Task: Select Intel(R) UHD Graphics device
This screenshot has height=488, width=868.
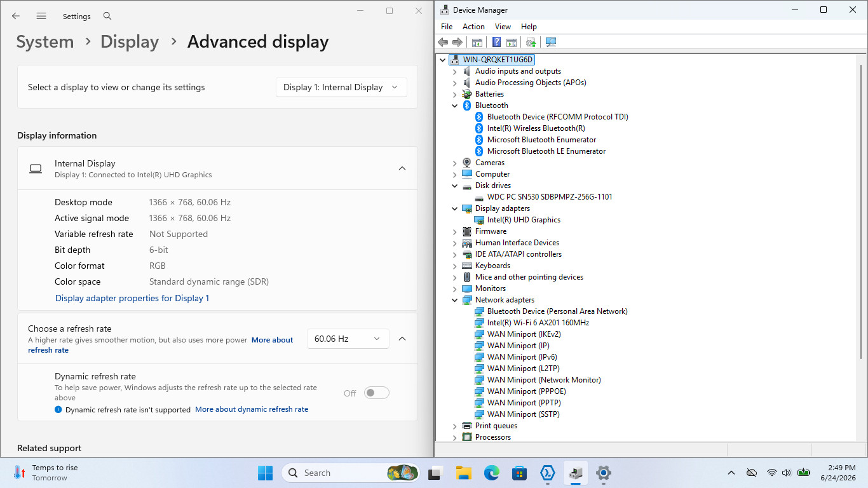Action: point(524,220)
